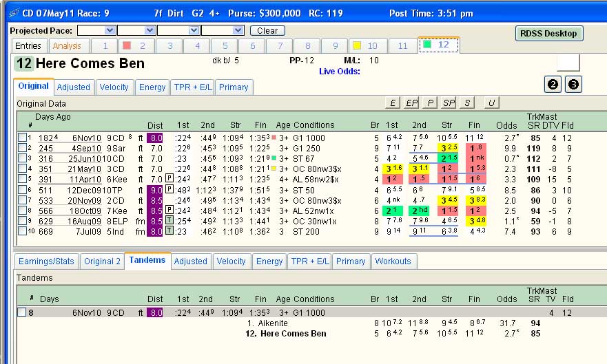Screen dimensions: 607x364
Task: Open the lower Primary tab
Action: coord(351,261)
